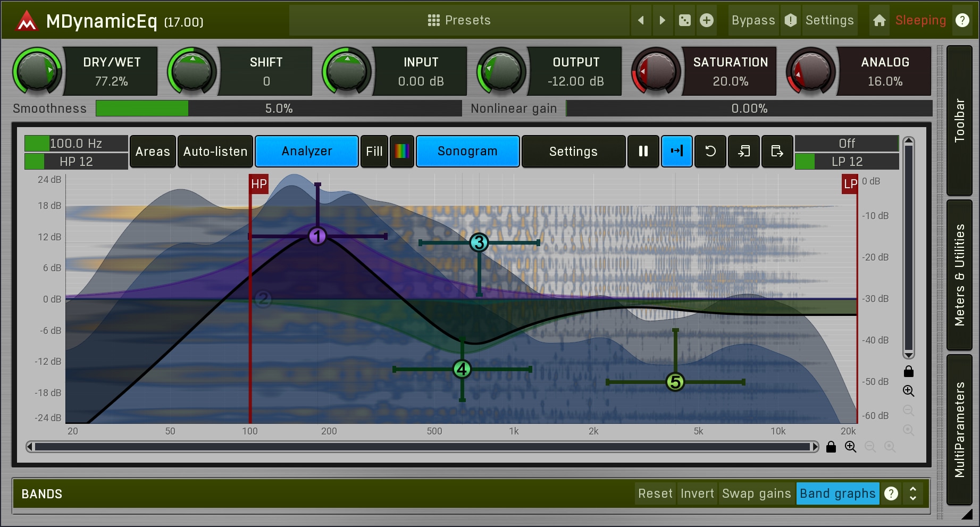The width and height of the screenshot is (980, 527).
Task: Click the home icon in header
Action: coord(880,20)
